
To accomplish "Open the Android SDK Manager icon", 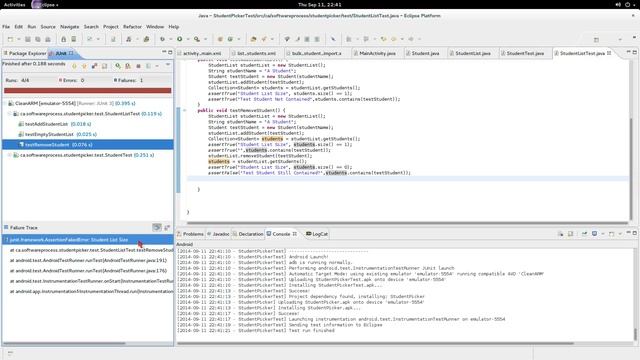I will (63, 39).
